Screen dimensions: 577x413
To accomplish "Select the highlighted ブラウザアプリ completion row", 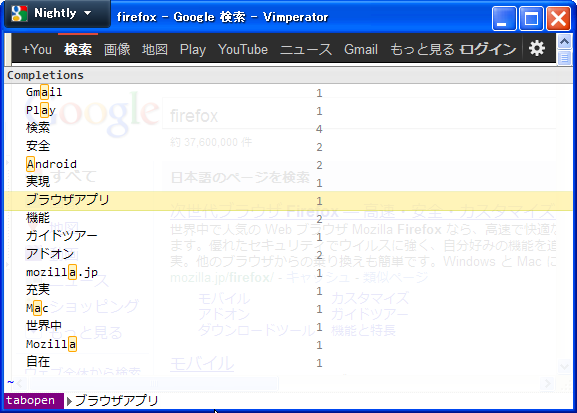I will click(288, 201).
